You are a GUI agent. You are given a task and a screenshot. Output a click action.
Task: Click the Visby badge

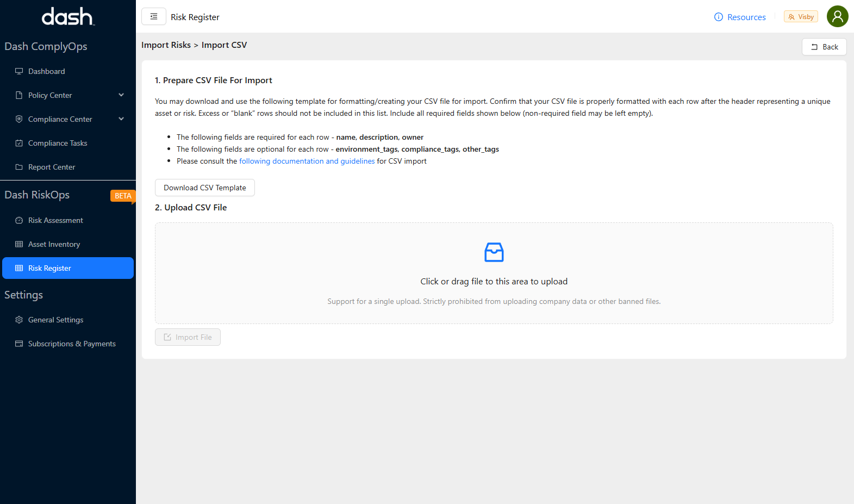point(801,17)
